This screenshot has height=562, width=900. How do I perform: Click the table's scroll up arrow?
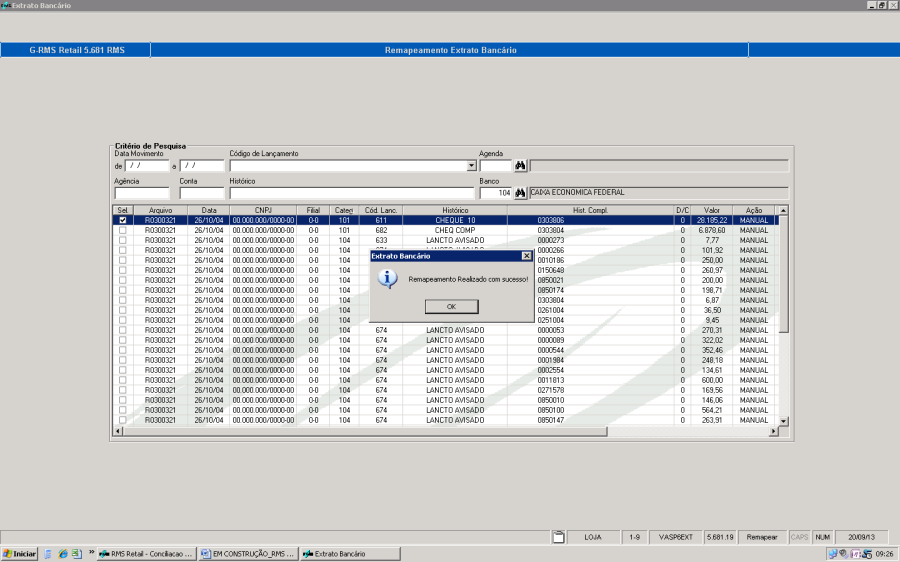tap(783, 211)
